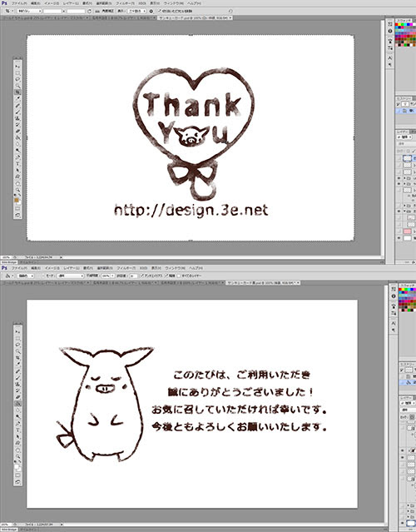Open Crop tool preset picker in top options bar
Viewport: 416px width, 532px height.
[x=8, y=11]
